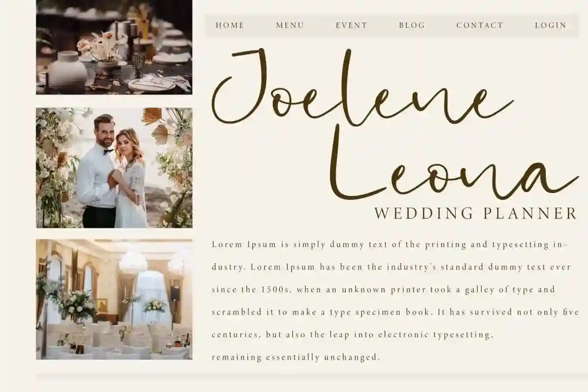
Task: Open the BLOG navigation item
Action: click(412, 25)
